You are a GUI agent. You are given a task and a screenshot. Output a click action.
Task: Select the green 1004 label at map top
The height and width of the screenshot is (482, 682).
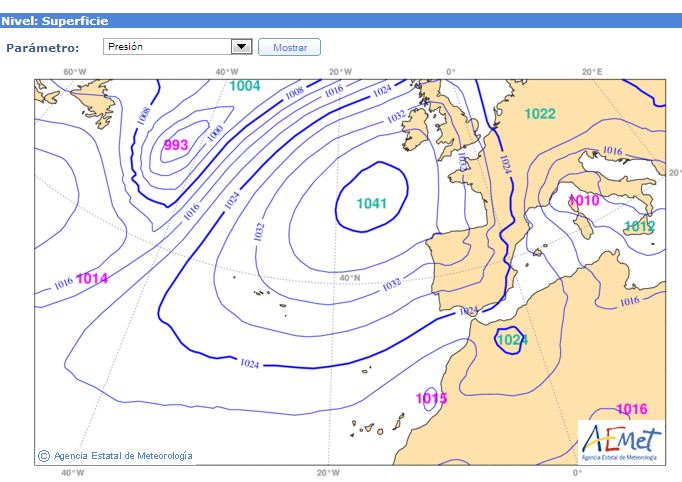245,86
